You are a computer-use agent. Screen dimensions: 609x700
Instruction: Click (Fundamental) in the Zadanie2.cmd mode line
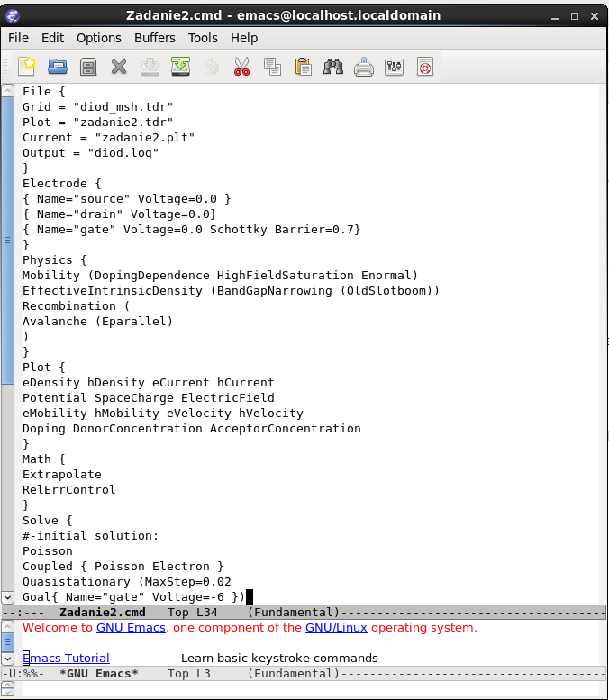(294, 612)
